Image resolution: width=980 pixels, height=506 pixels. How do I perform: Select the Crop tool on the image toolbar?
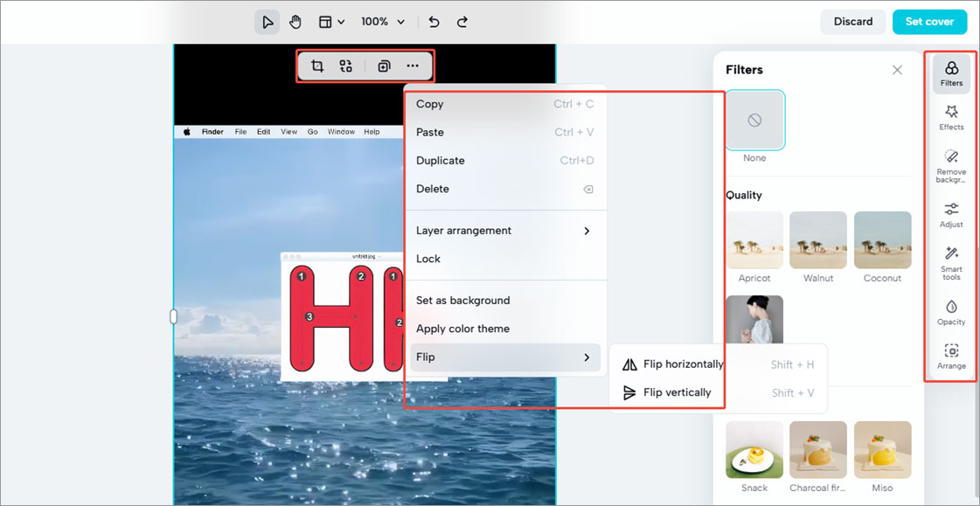coord(316,66)
